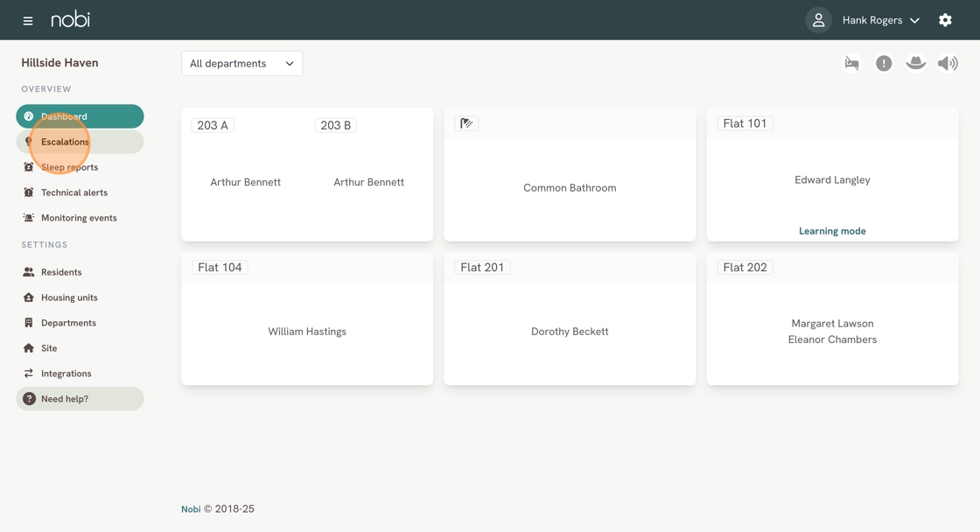Toggle the speaker sound icon
The height and width of the screenshot is (532, 980).
click(948, 63)
